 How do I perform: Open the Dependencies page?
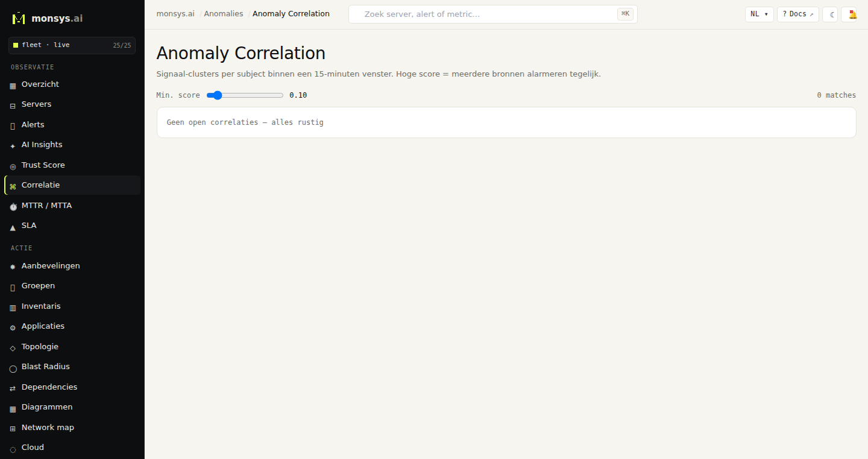tap(72, 387)
